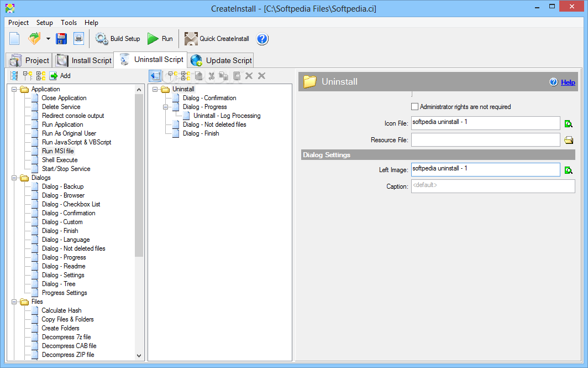Click the blue question mark help icon in toolbar
This screenshot has width=588, height=368.
(x=262, y=39)
